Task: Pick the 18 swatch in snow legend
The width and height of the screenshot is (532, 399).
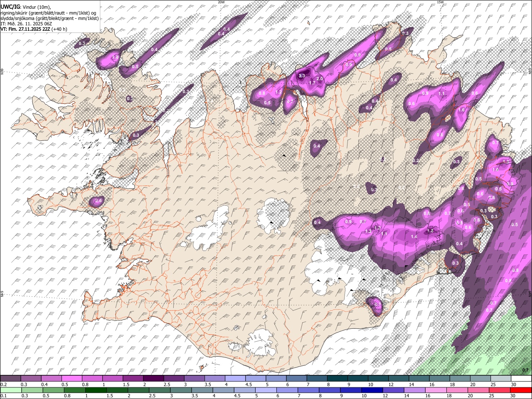Action: (x=460, y=378)
